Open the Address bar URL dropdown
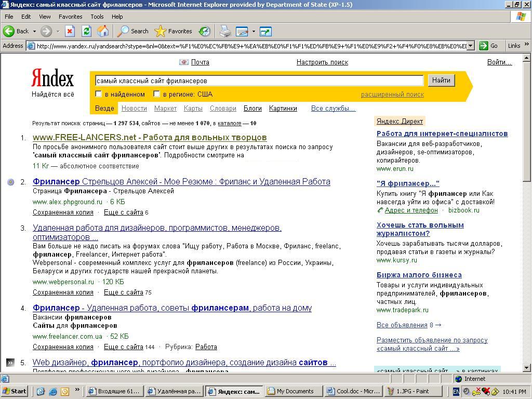The height and width of the screenshot is (399, 532). [470, 46]
